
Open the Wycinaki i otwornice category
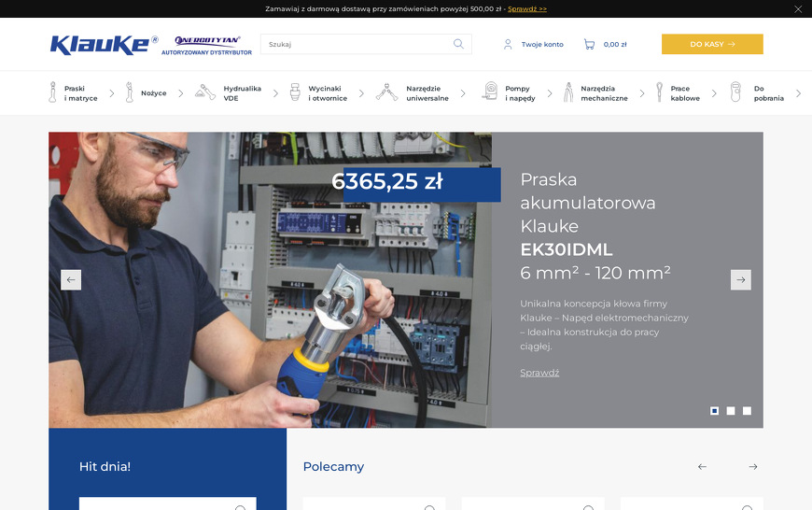click(x=328, y=93)
